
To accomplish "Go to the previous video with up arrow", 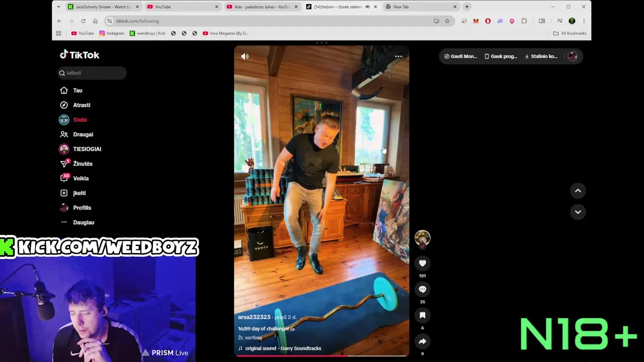I will click(578, 191).
